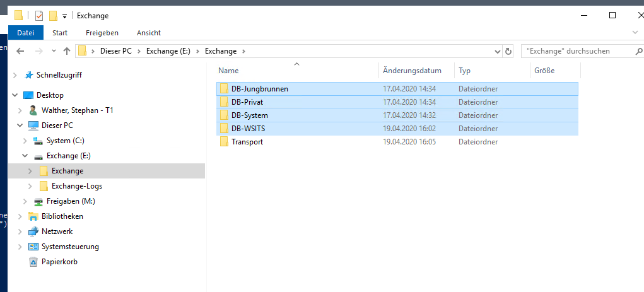Click Exchange (E:) breadcrumb in address bar
Image resolution: width=644 pixels, height=292 pixels.
point(168,51)
